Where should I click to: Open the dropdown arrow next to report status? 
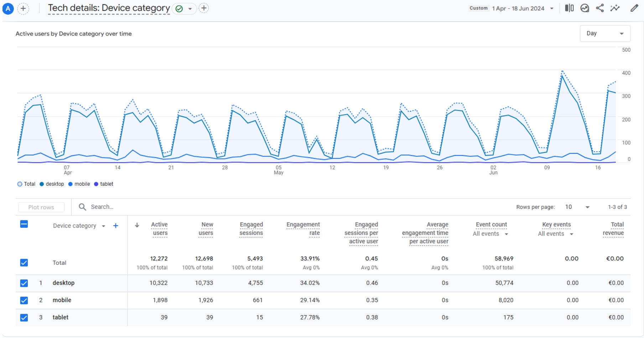point(190,9)
